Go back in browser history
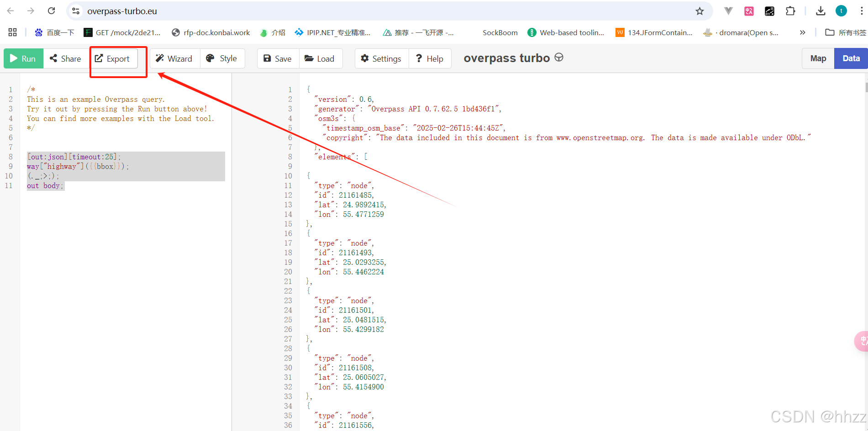This screenshot has height=431, width=868. (x=11, y=11)
